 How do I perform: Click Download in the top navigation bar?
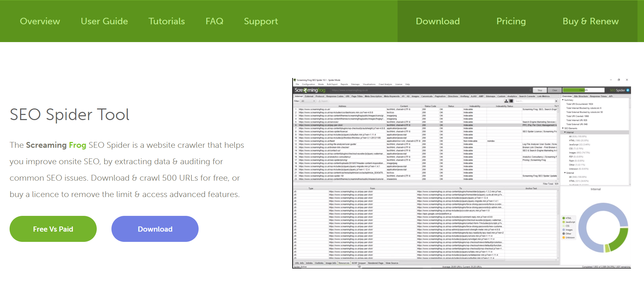pyautogui.click(x=438, y=21)
